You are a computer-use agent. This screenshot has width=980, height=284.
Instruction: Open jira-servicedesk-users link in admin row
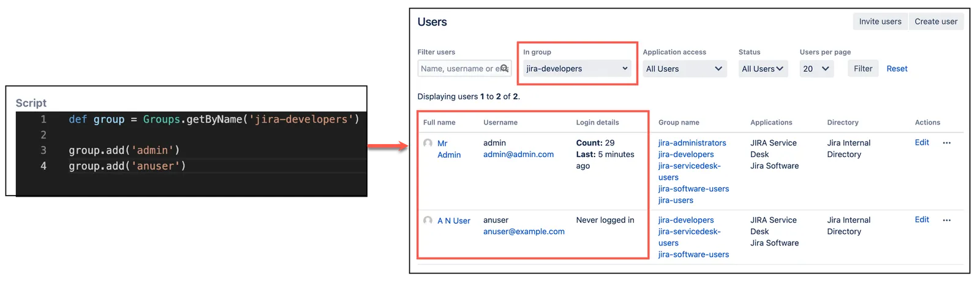click(690, 172)
